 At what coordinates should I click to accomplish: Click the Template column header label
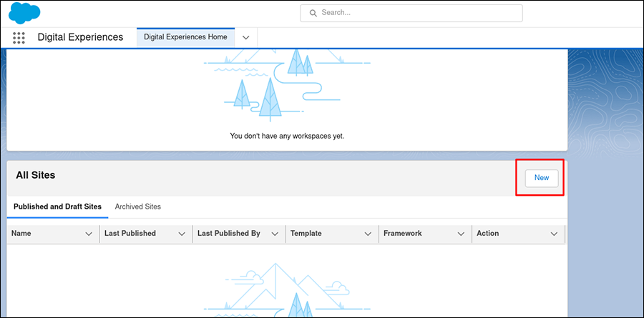pos(306,234)
